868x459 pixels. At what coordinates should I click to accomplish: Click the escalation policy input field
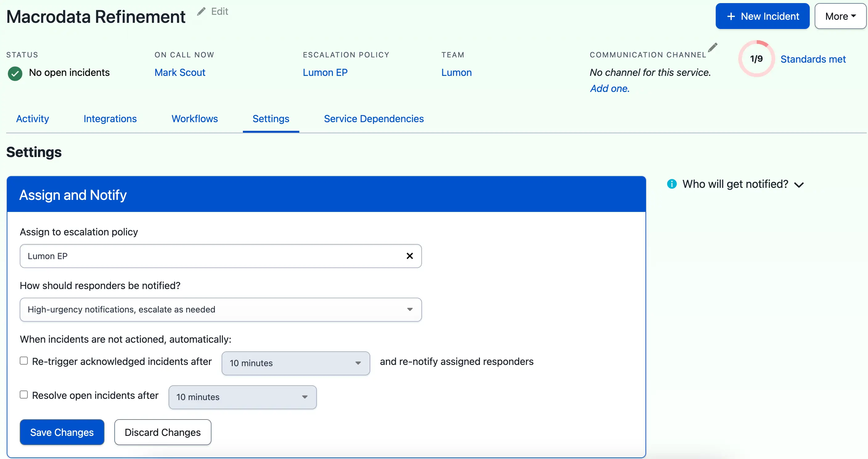209,256
